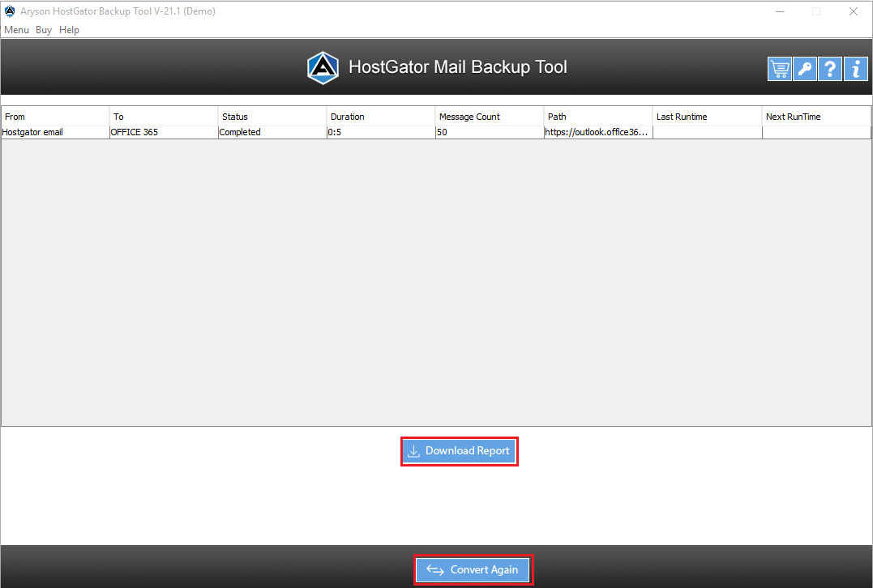Select the 'OFFICE 365' cell
The image size is (873, 588).
(x=164, y=132)
